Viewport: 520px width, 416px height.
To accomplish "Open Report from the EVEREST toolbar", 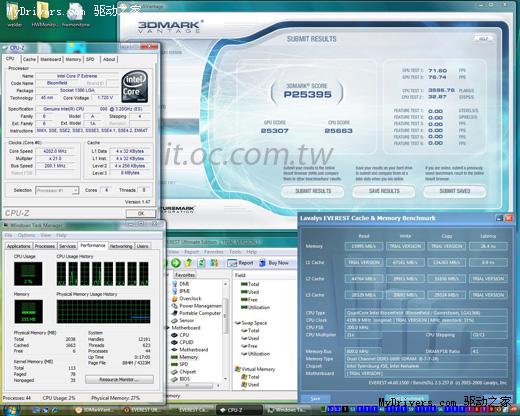I will click(x=240, y=263).
